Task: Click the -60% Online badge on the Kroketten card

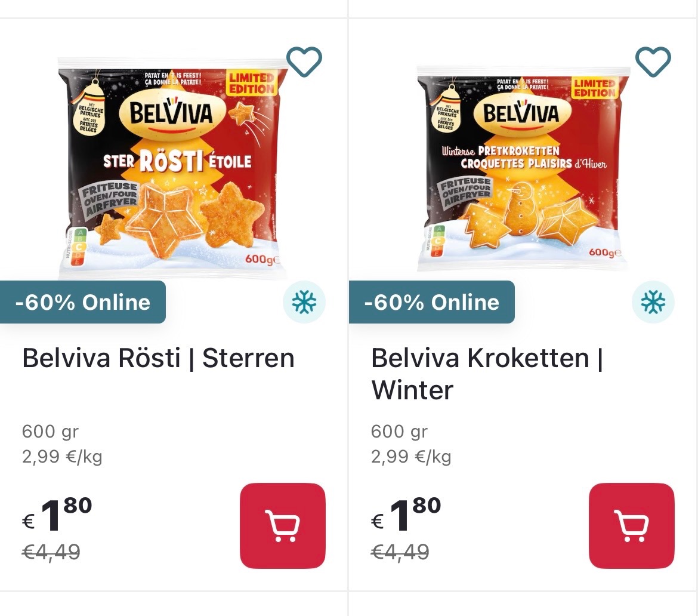Action: pyautogui.click(x=431, y=302)
